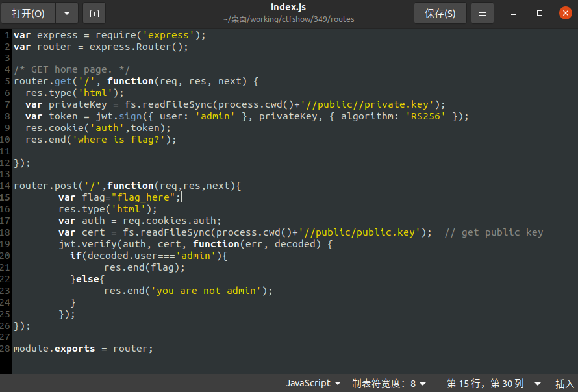Click line number 28 in the gutter
Screen dimensions: 578x392
[5, 348]
